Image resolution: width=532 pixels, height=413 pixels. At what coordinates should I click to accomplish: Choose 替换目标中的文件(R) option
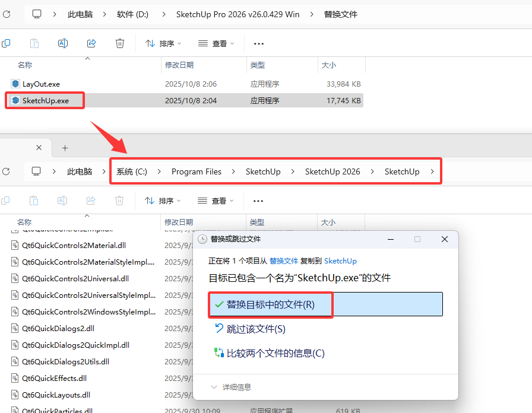click(270, 304)
